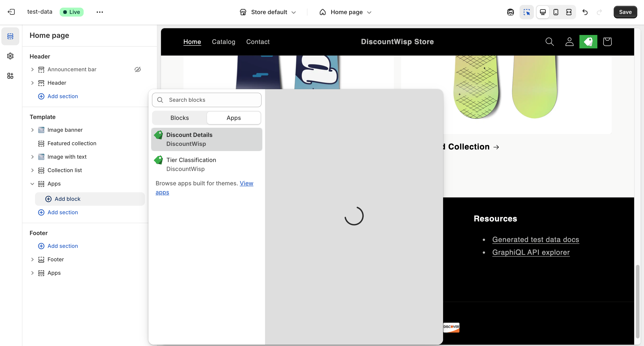Open the View apps link
Screen dimensions: 644x346
pos(246,183)
